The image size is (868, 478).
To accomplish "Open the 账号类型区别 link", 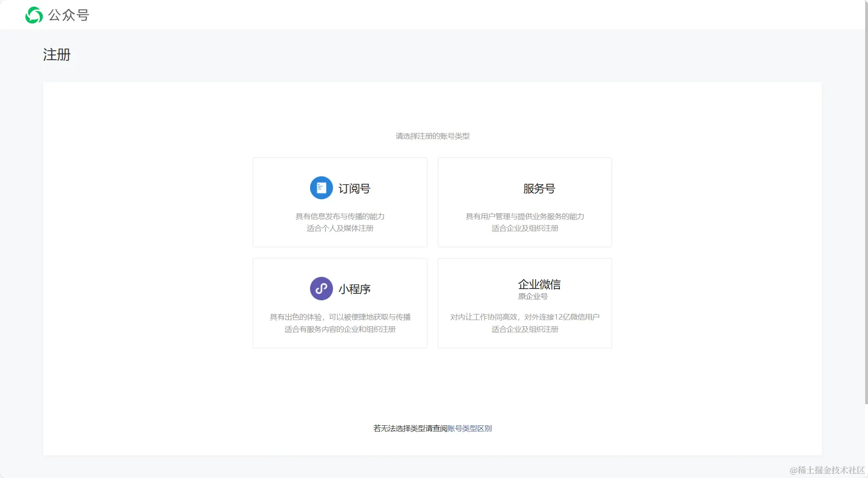I will pyautogui.click(x=470, y=428).
